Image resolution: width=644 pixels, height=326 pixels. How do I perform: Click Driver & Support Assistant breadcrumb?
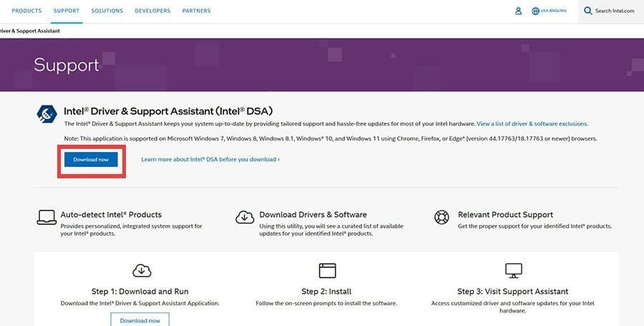30,31
